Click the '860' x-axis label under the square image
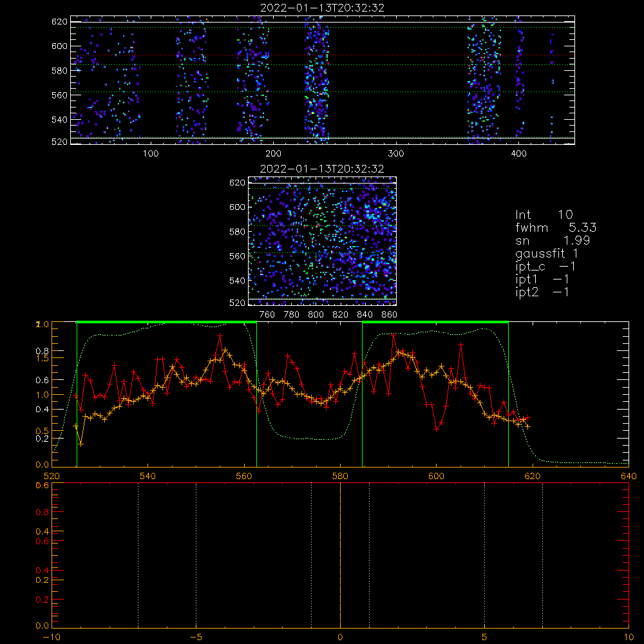 (390, 315)
